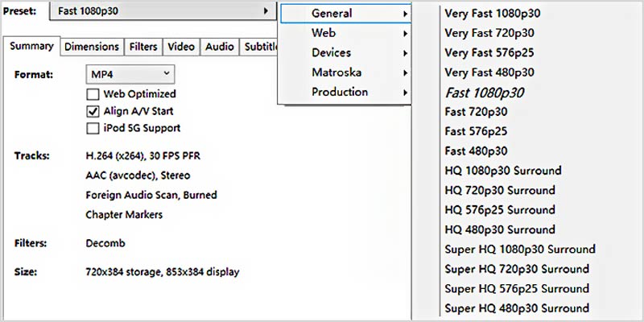The image size is (644, 322).
Task: Switch to the Dimensions tab
Action: [x=92, y=47]
